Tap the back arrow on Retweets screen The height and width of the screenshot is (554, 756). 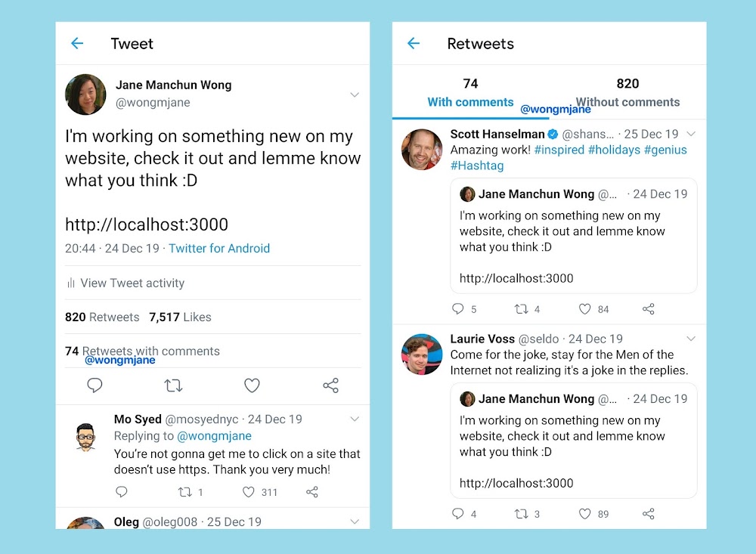click(x=414, y=43)
